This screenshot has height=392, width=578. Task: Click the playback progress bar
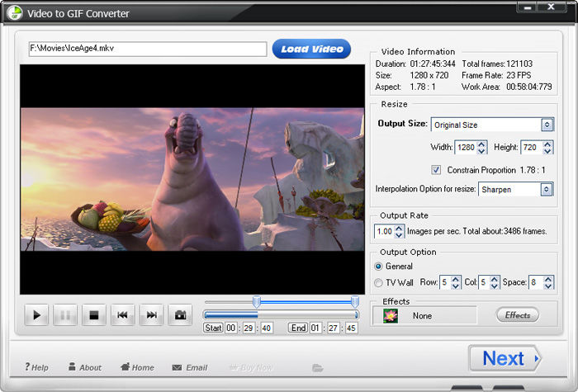coord(281,314)
